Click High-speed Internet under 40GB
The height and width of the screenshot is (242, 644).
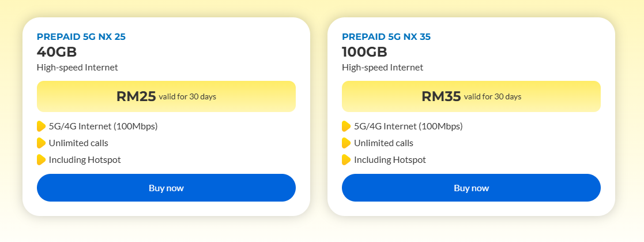pyautogui.click(x=77, y=68)
